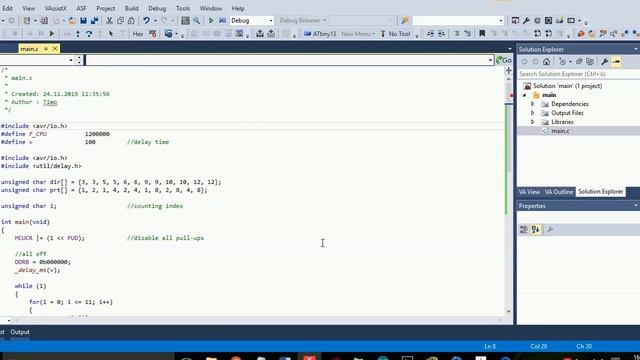Open the View menu
The image size is (640, 360).
(29, 8)
